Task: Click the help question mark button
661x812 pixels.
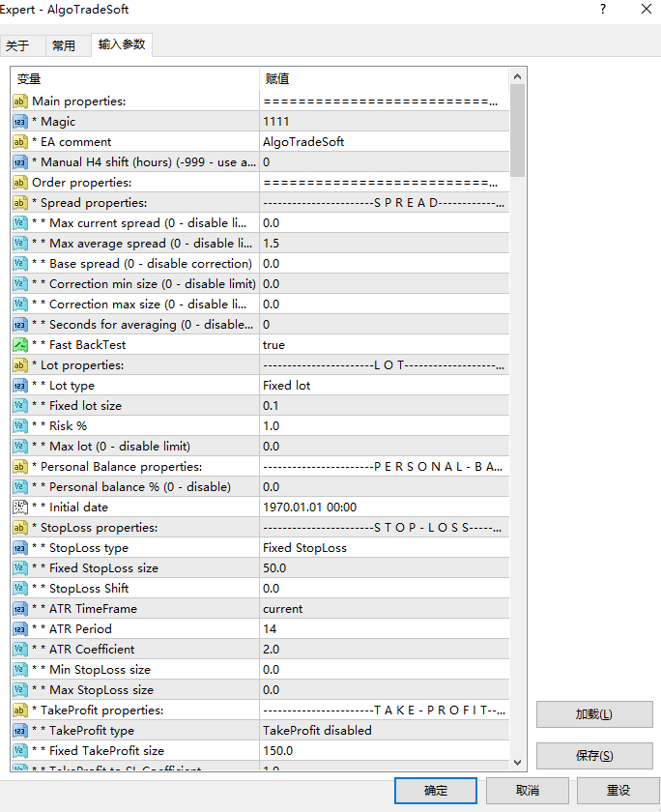Action: pyautogui.click(x=603, y=10)
